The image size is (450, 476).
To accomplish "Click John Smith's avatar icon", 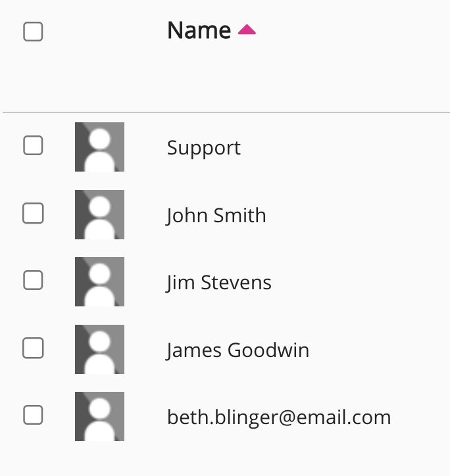I will 99,214.
